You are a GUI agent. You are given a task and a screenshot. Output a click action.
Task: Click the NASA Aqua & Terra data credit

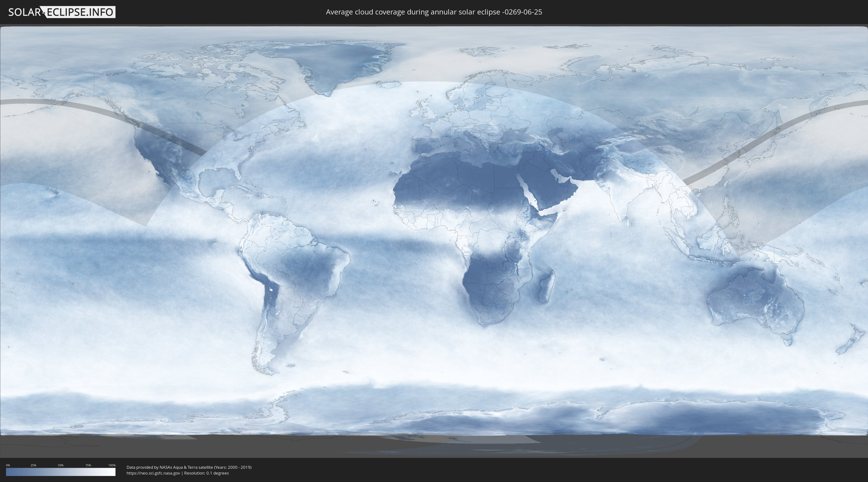(x=189, y=467)
